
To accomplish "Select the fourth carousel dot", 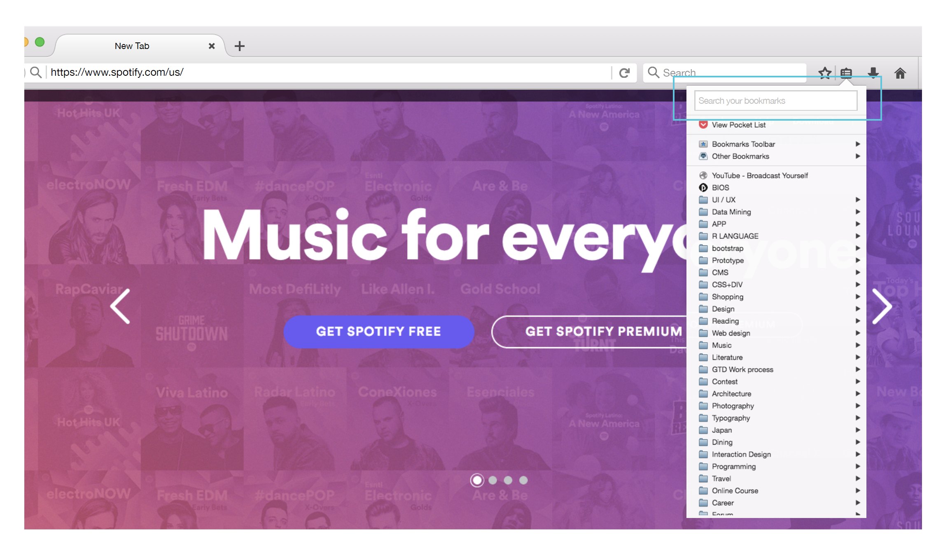I will (x=523, y=480).
